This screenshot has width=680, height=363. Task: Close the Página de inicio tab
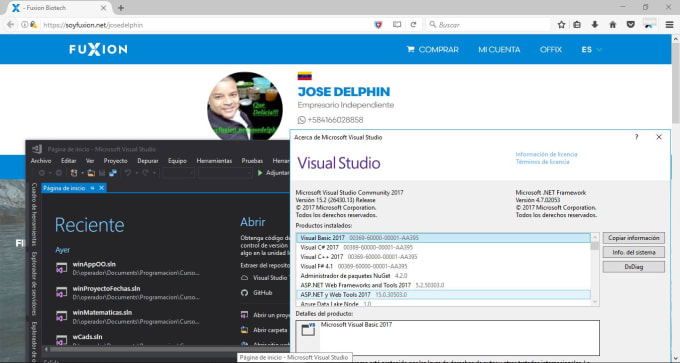[101, 188]
